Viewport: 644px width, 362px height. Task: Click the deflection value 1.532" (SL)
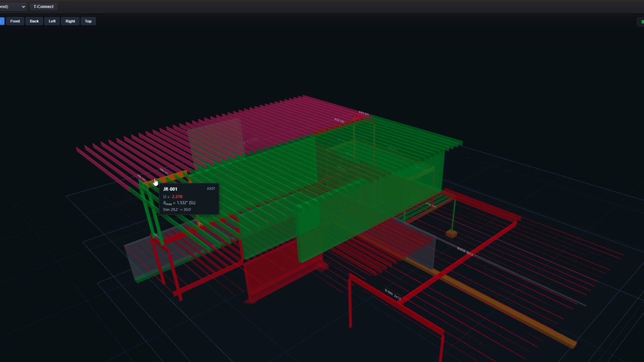pyautogui.click(x=186, y=203)
